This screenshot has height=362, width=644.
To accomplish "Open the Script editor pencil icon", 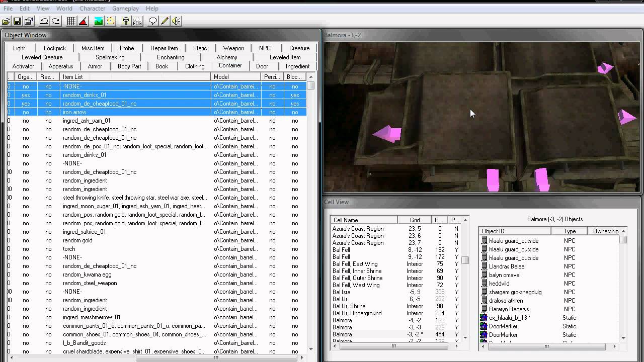I will pyautogui.click(x=165, y=21).
